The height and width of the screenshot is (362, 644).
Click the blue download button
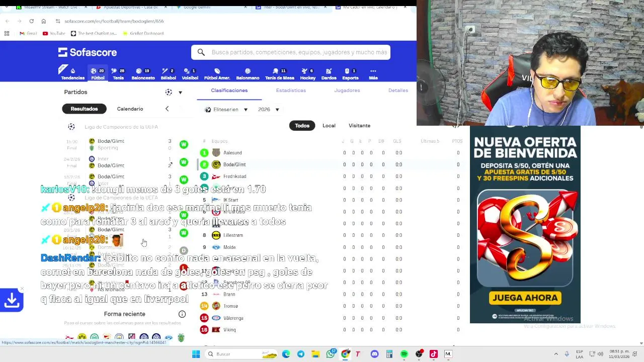pyautogui.click(x=12, y=300)
